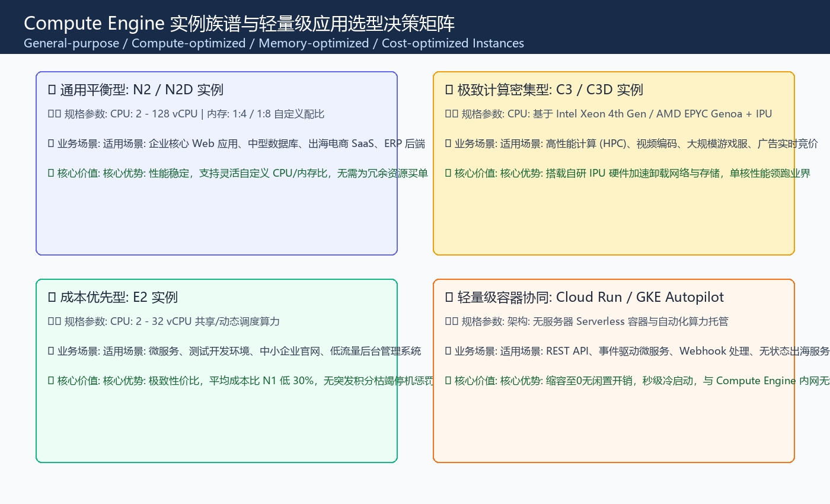Click the E2 scenario line '微服务、测试开发环境'

tap(234, 351)
